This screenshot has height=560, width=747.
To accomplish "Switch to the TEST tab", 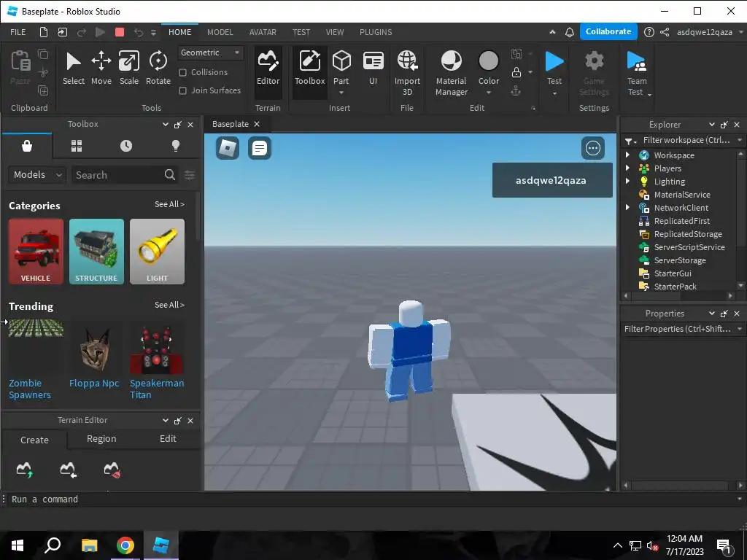I will click(301, 32).
